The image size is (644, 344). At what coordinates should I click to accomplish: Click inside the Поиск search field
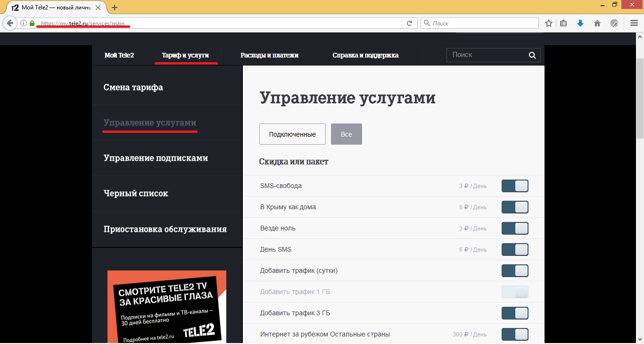tap(481, 55)
